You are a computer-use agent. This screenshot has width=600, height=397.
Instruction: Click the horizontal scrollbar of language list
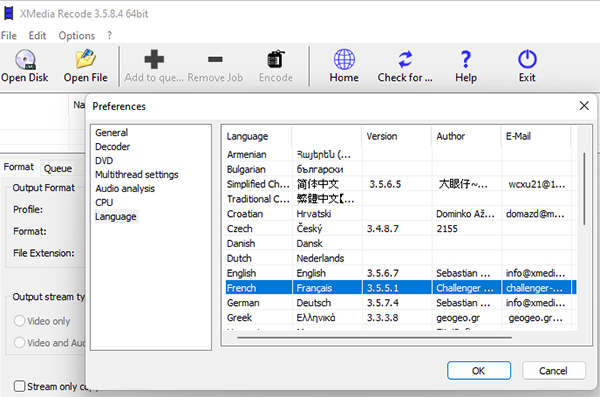click(374, 338)
